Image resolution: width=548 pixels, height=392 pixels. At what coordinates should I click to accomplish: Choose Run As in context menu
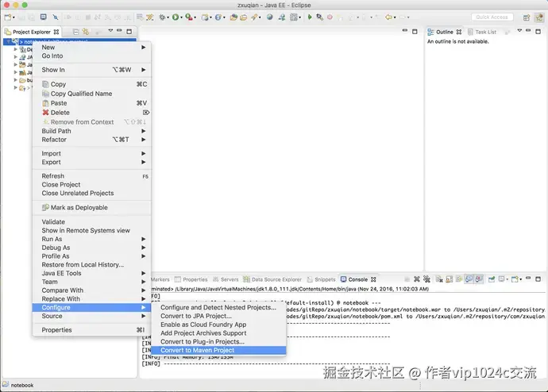pos(92,239)
